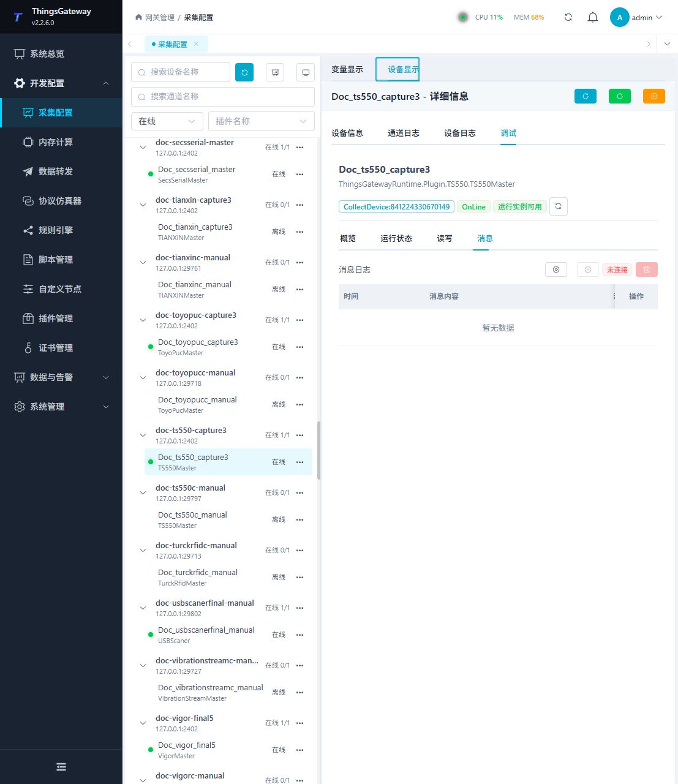Click the 证书管理 icon
The width and height of the screenshot is (678, 784).
pos(28,348)
